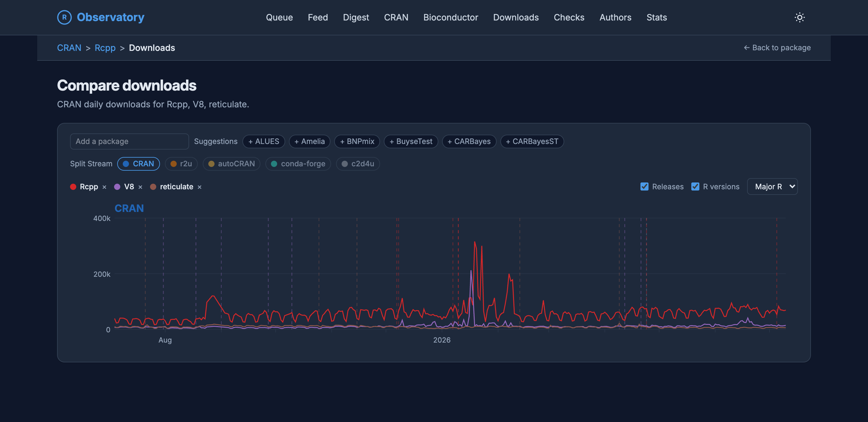Toggle the c2d4u stream chip
The image size is (868, 422).
pyautogui.click(x=358, y=164)
